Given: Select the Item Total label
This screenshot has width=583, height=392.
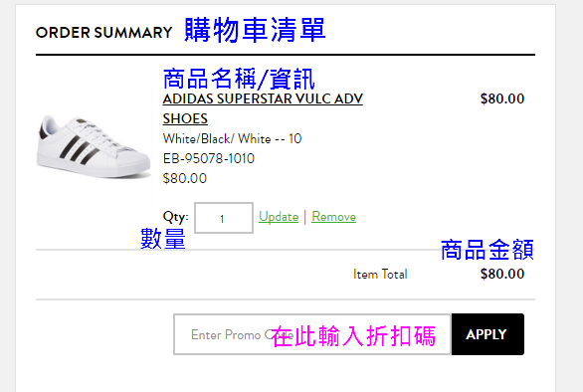Looking at the screenshot, I should click(380, 275).
